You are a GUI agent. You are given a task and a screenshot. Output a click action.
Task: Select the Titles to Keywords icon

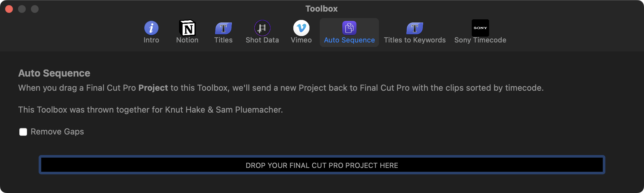tap(415, 28)
